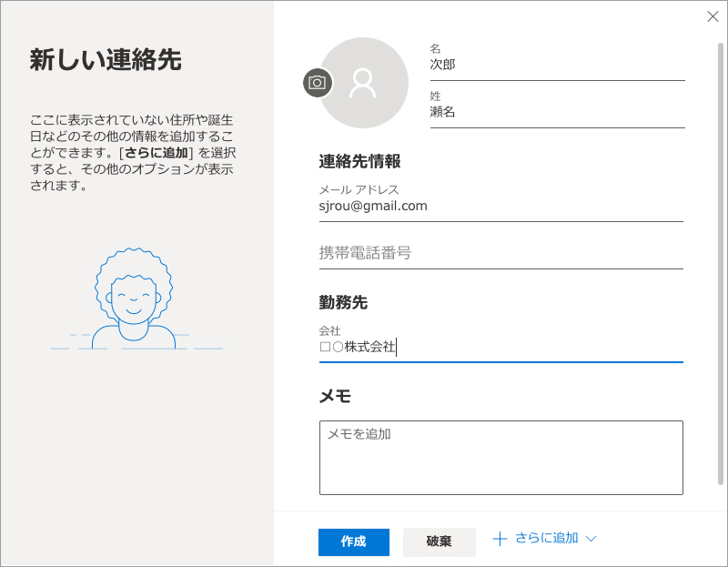The width and height of the screenshot is (728, 567).
Task: Click the 新しい連絡先 heading
Action: [106, 61]
